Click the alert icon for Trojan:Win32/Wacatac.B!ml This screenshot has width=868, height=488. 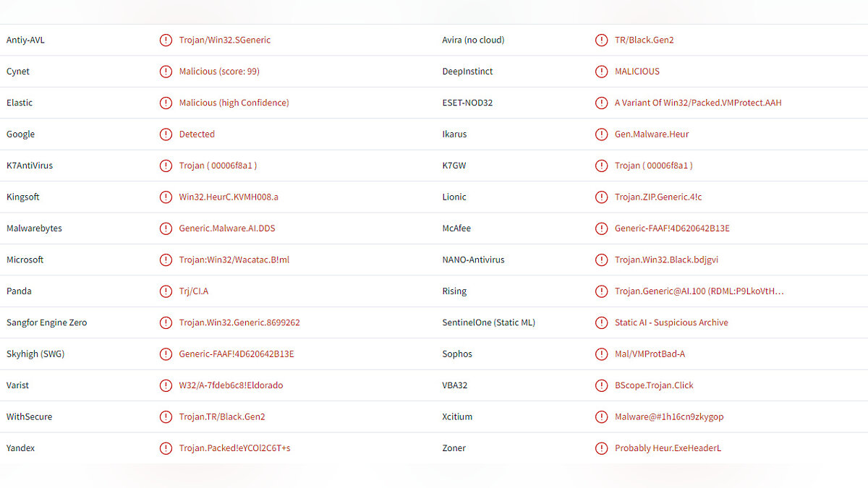click(166, 260)
